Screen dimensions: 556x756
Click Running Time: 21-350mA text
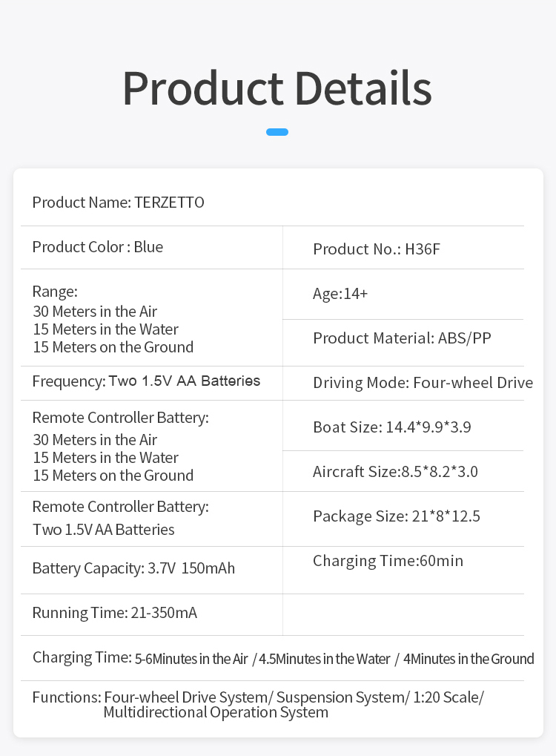tap(115, 613)
